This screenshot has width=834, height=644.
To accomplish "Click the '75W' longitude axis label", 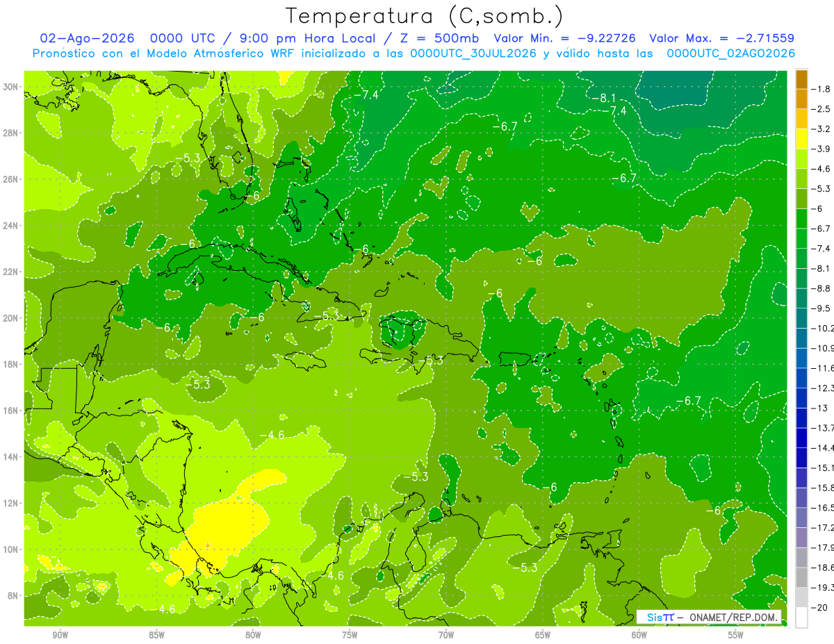I will (x=350, y=634).
